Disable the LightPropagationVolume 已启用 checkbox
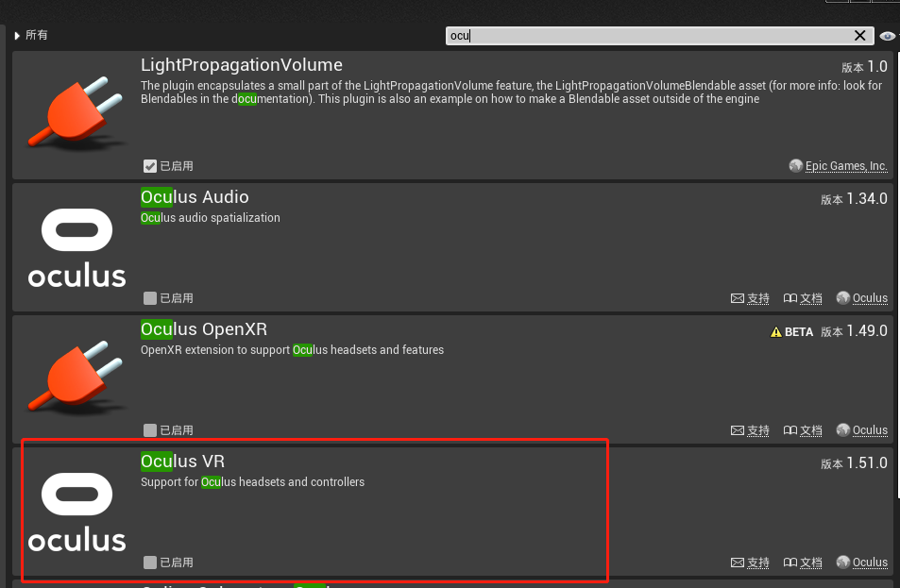 tap(150, 166)
